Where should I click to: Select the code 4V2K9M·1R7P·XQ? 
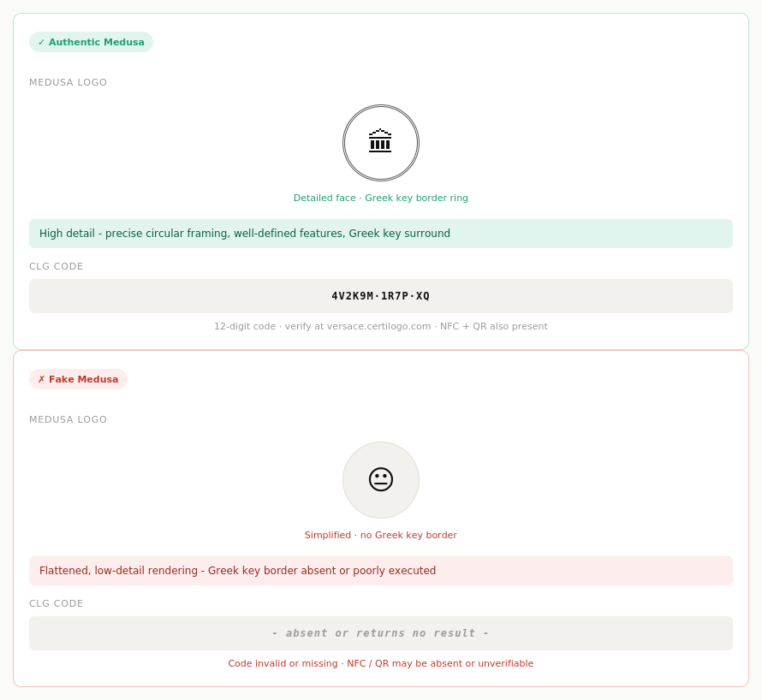(x=380, y=296)
